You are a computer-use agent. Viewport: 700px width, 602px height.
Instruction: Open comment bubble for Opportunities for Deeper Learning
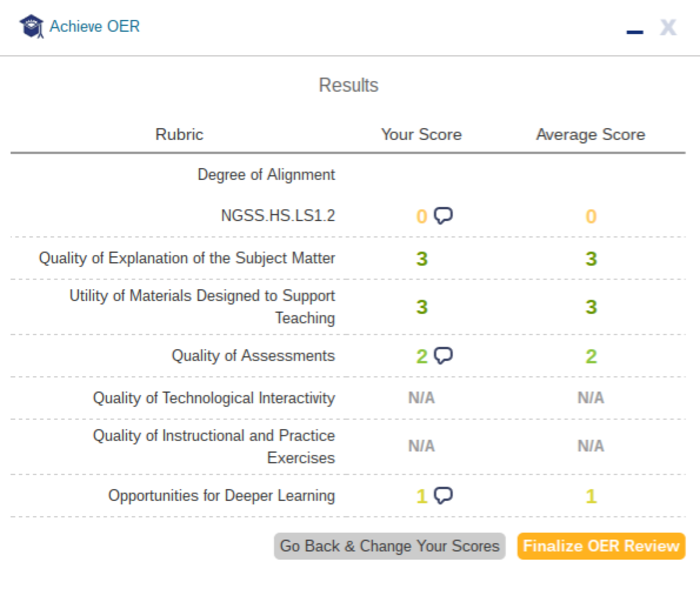[x=444, y=495]
